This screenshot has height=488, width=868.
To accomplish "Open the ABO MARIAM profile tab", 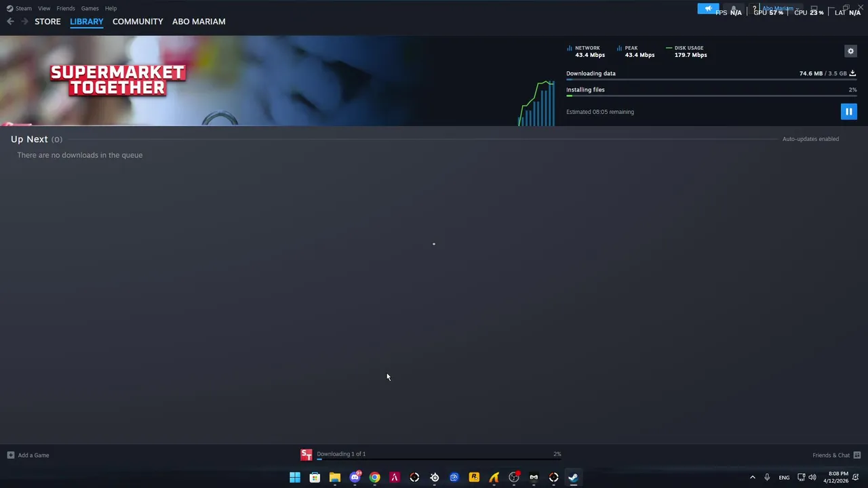I will pos(199,22).
